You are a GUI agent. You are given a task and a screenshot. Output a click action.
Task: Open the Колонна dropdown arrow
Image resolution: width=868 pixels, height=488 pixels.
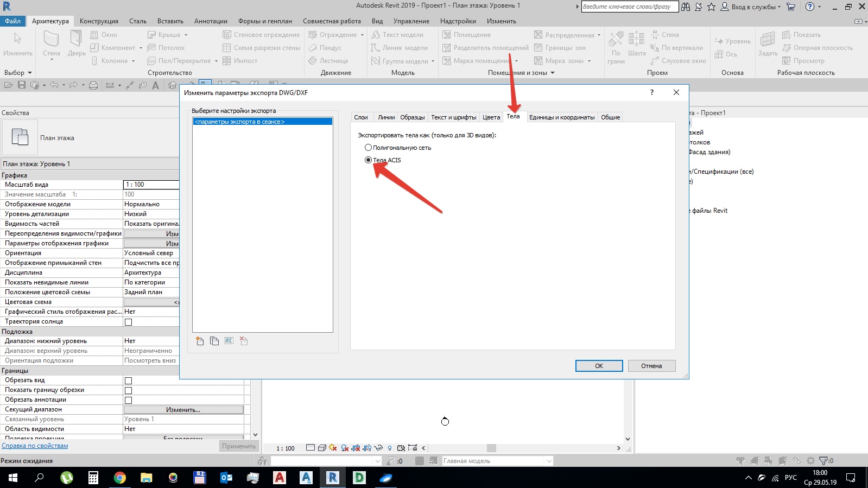[133, 61]
